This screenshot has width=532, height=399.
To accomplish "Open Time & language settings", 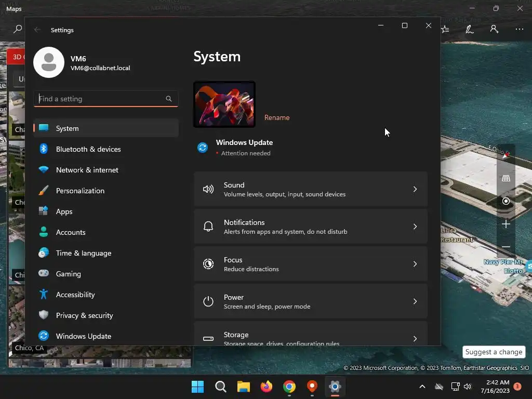I will click(106, 253).
